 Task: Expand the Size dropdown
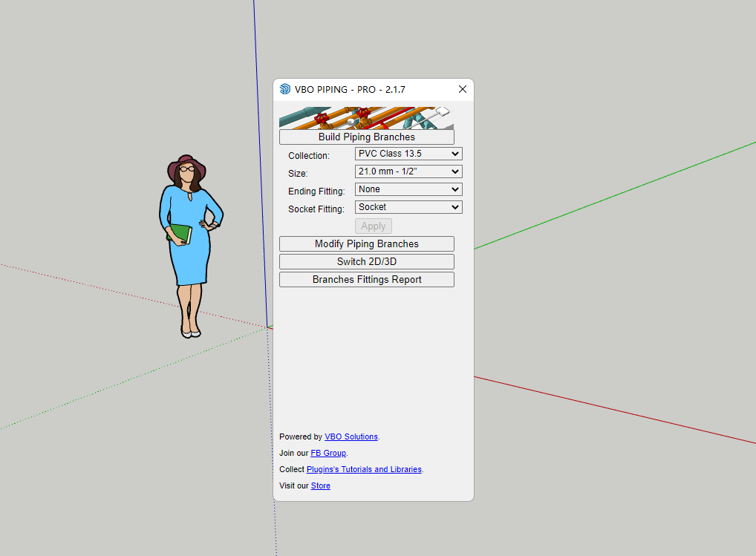408,171
